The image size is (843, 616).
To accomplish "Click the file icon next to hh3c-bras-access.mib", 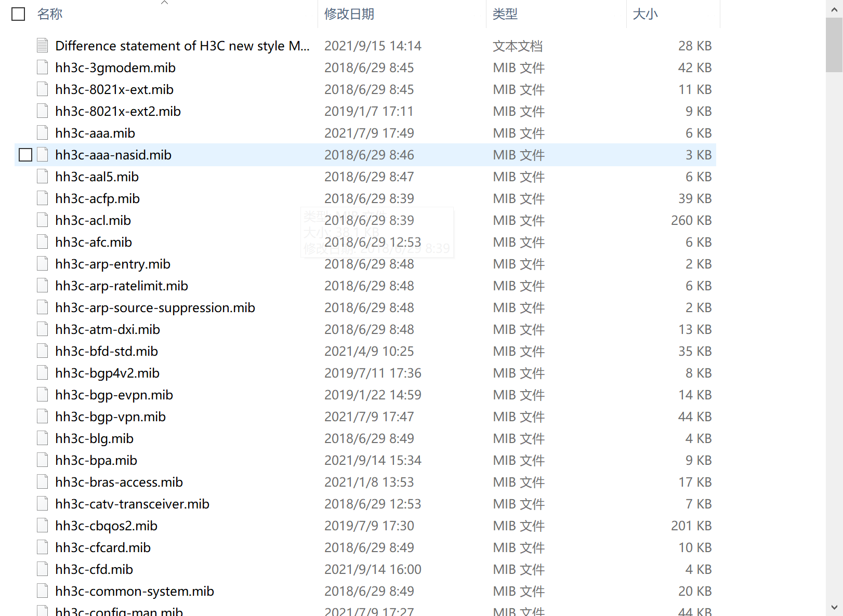I will tap(43, 482).
